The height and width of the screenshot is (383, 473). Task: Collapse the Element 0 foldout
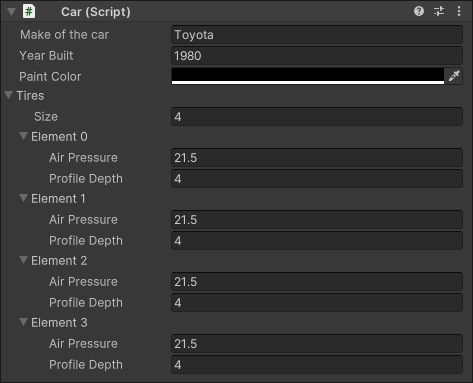point(23,136)
